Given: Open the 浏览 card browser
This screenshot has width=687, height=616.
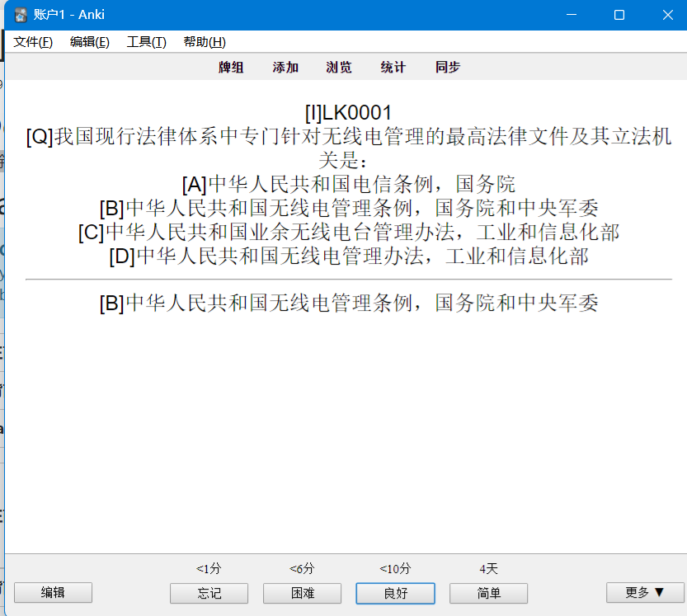Looking at the screenshot, I should [339, 67].
